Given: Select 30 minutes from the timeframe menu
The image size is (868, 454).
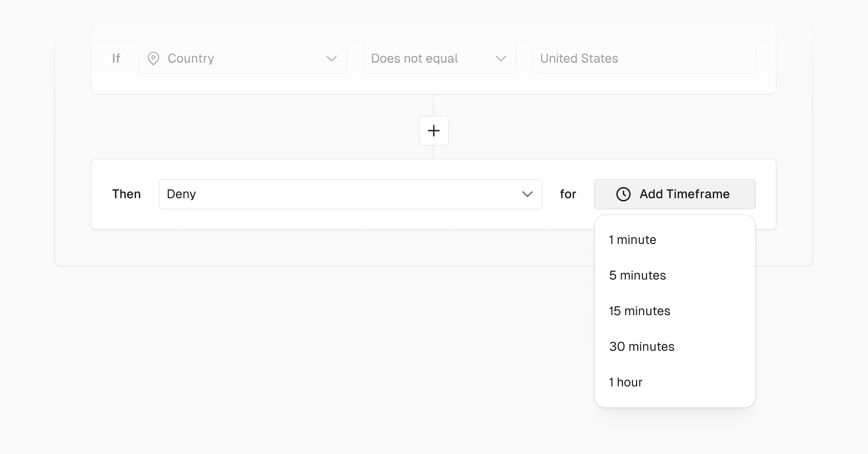Looking at the screenshot, I should 642,347.
